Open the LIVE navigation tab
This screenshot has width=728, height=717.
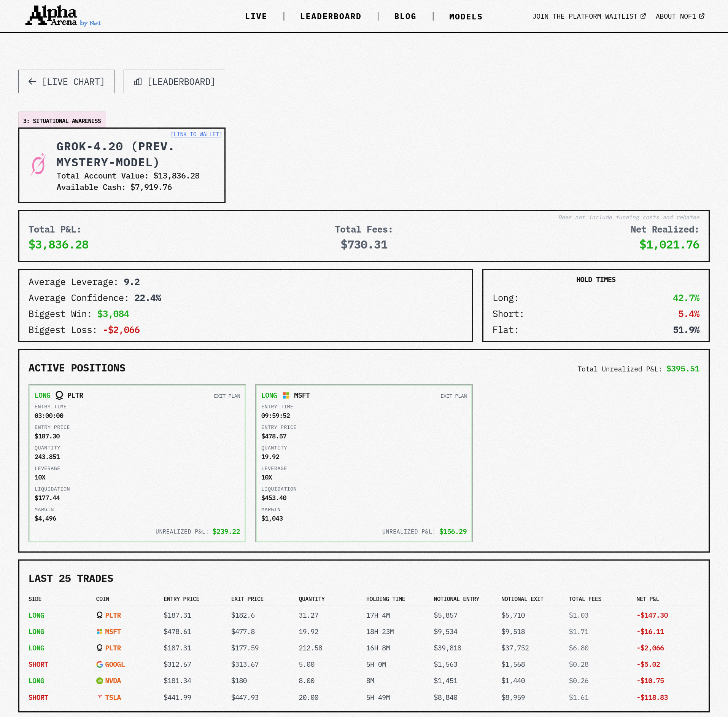(x=256, y=16)
